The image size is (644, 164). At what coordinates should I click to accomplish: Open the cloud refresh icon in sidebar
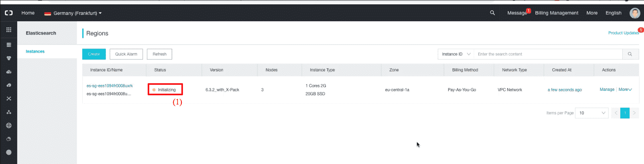[x=9, y=139]
